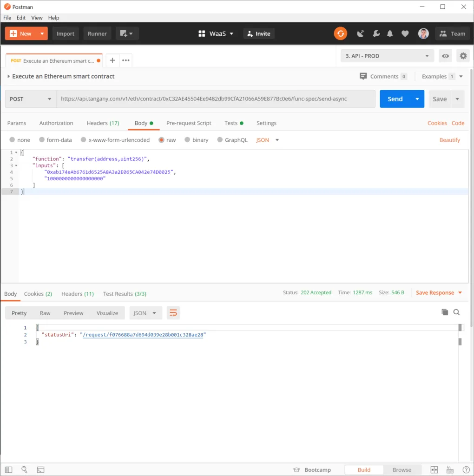474x476 pixels.
Task: Open tab options three-dots menu
Action: click(x=125, y=60)
